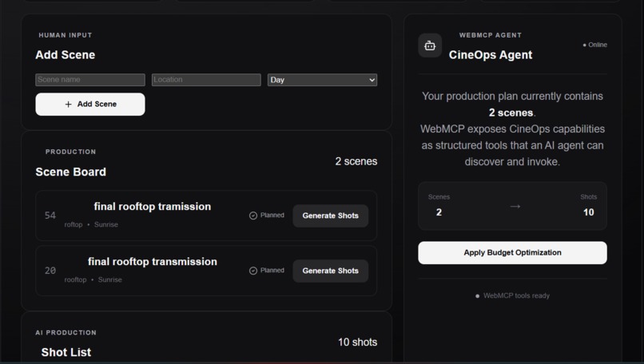
Task: Click Planned check icon for scene 20
Action: tap(253, 271)
